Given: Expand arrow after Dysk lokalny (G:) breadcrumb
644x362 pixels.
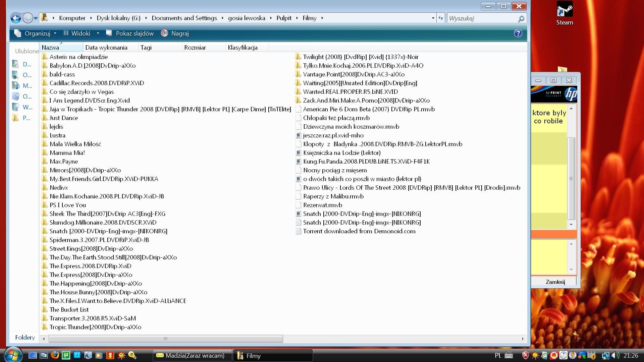Looking at the screenshot, I should click(x=146, y=18).
